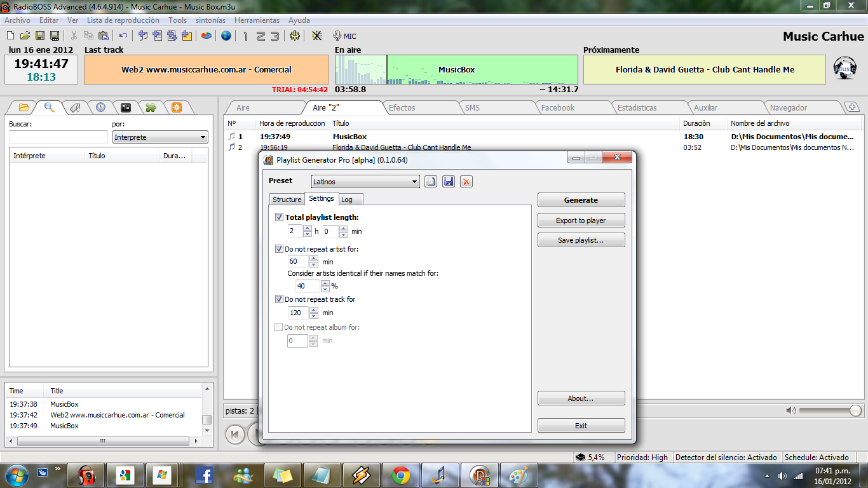Switch to the Aire tab
The width and height of the screenshot is (868, 488).
click(x=243, y=108)
